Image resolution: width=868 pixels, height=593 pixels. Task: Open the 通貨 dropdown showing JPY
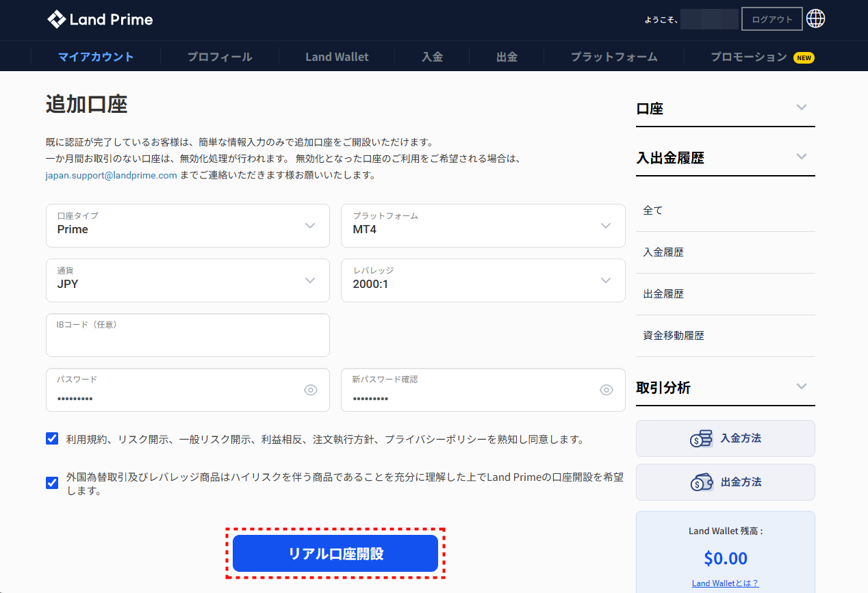[x=188, y=280]
